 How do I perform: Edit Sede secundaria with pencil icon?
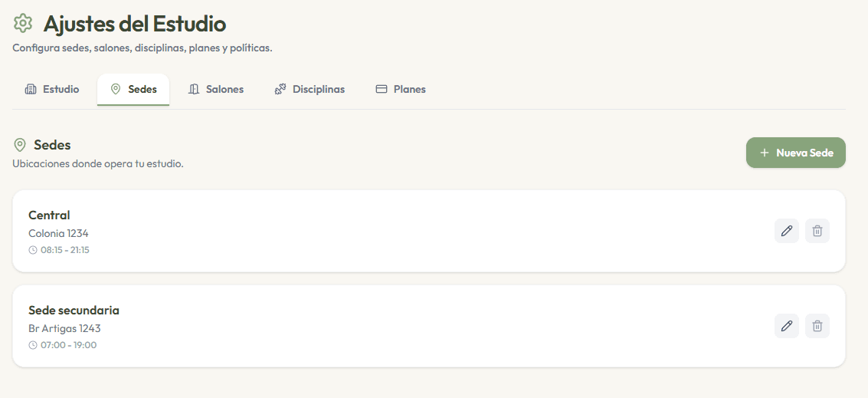pyautogui.click(x=786, y=326)
